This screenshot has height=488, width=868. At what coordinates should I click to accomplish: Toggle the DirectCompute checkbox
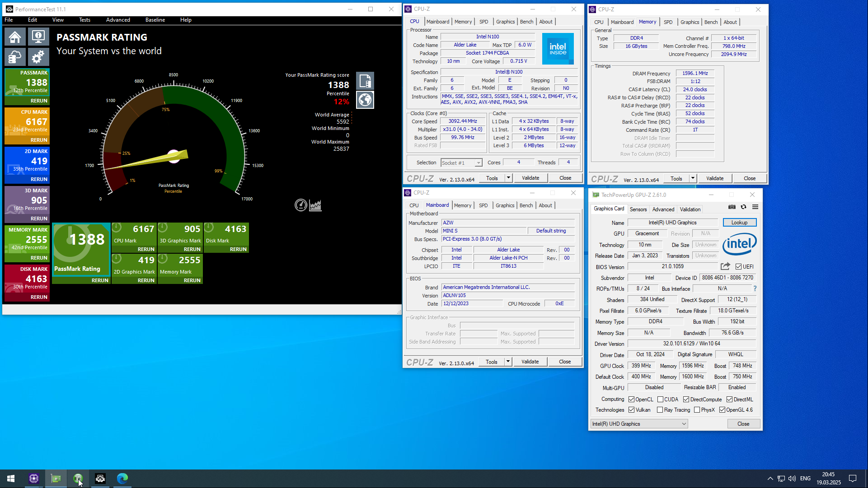(686, 400)
